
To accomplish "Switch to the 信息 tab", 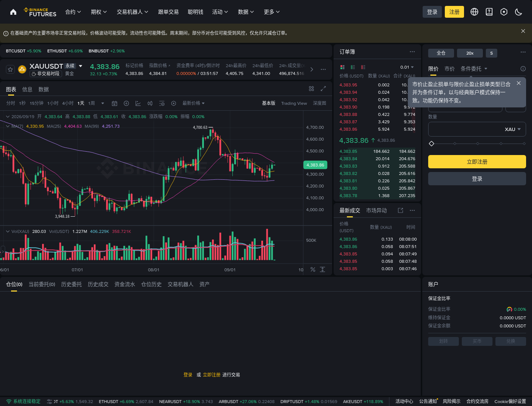I will coord(27,89).
